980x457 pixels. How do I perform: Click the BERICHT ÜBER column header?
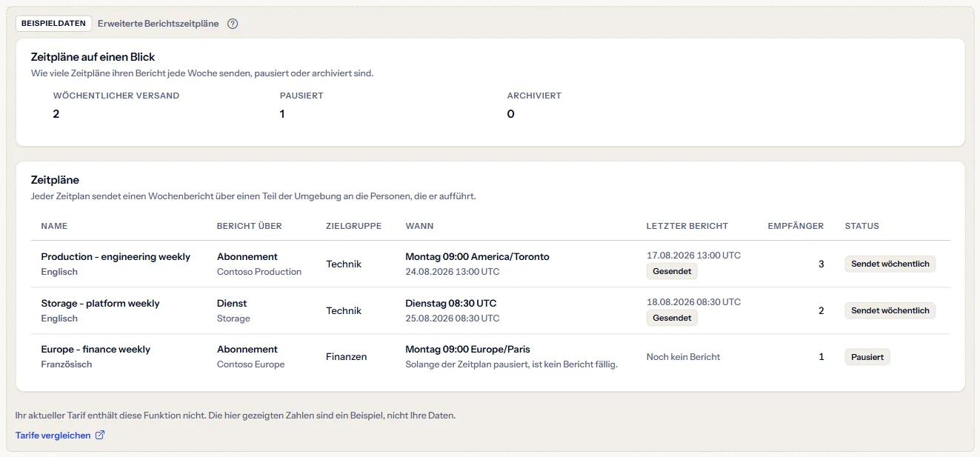(249, 226)
